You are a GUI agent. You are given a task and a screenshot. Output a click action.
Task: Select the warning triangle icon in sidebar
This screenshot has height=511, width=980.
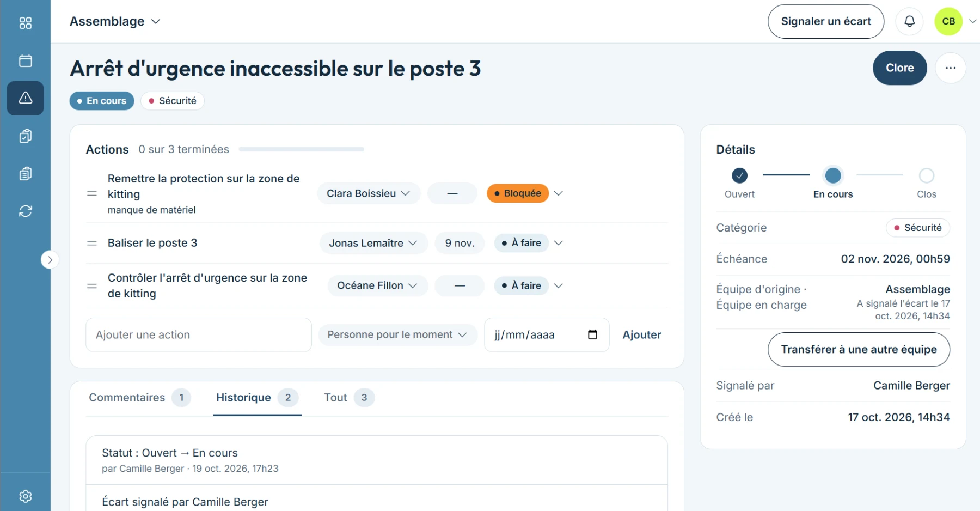pyautogui.click(x=25, y=98)
